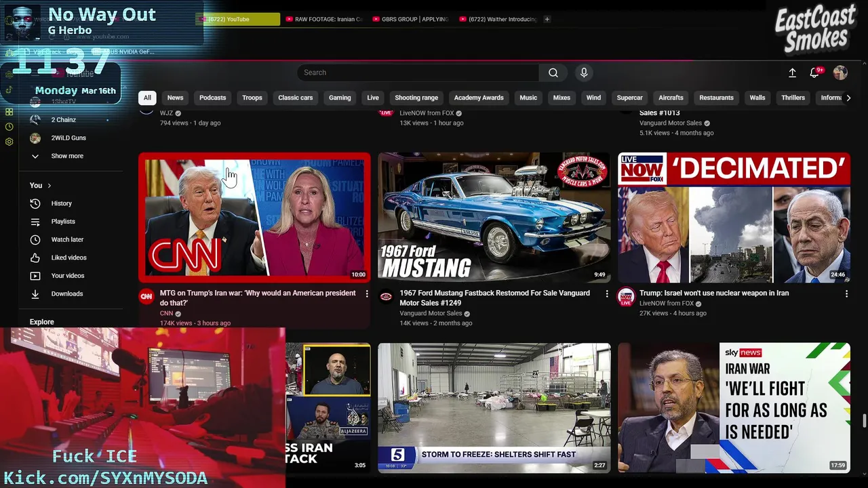Screen dimensions: 868x488
Task: Play Storm to Freeze shelters thumbnail
Action: pos(494,408)
